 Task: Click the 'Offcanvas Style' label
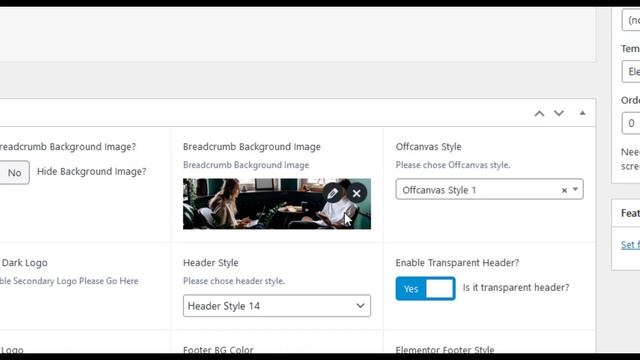(x=429, y=147)
